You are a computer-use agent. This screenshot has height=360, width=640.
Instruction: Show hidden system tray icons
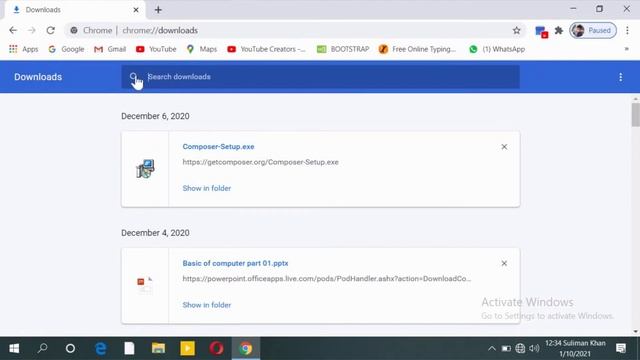coord(492,348)
